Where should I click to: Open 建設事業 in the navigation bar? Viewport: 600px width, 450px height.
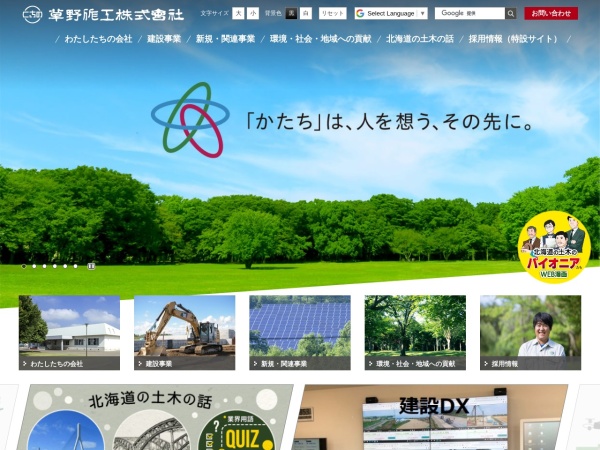(x=164, y=39)
